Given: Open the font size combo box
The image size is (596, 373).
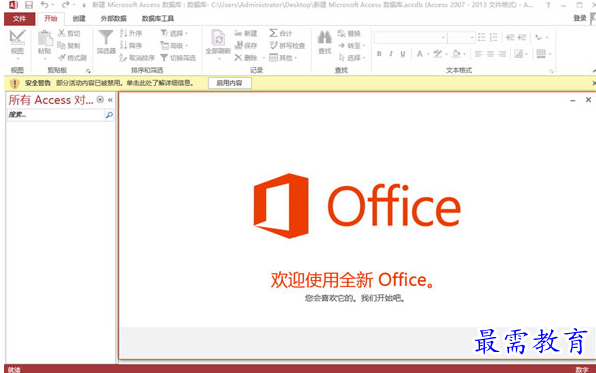Looking at the screenshot, I should tap(461, 37).
